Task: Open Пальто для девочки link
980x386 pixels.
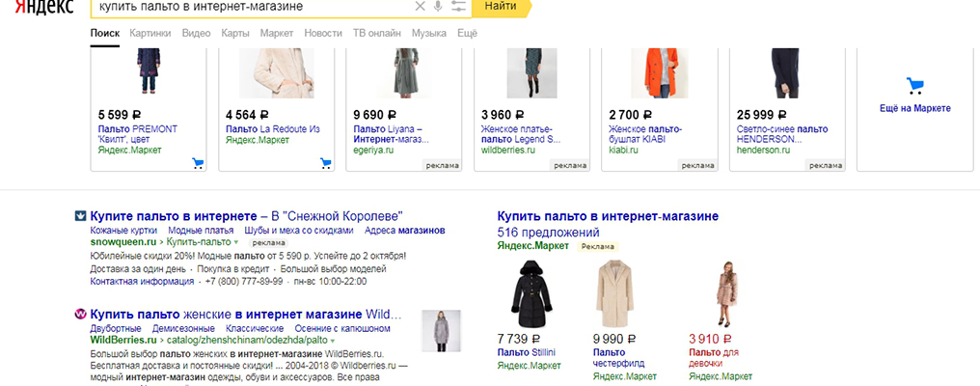Action: click(713, 358)
